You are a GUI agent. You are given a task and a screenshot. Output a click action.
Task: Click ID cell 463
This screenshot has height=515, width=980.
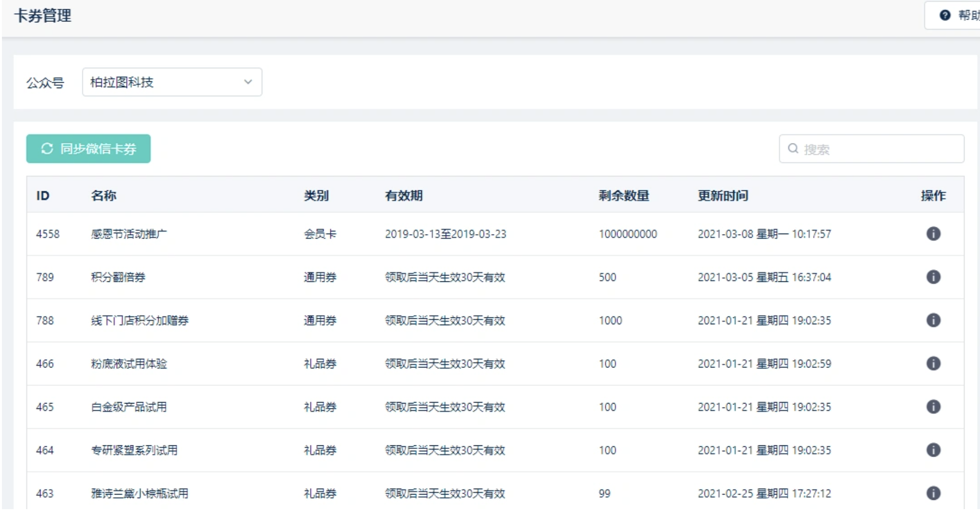[x=45, y=494]
